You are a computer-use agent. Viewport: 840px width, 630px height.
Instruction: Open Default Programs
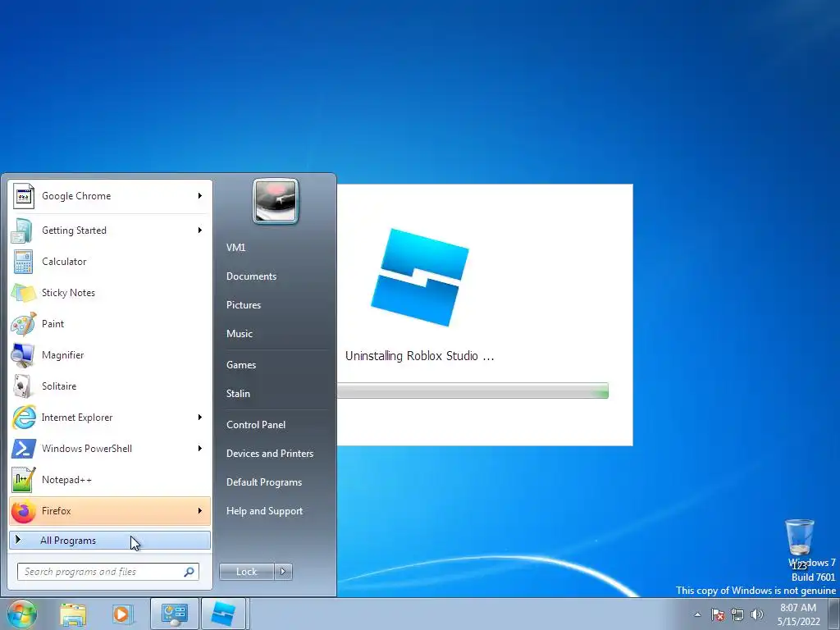(x=264, y=482)
